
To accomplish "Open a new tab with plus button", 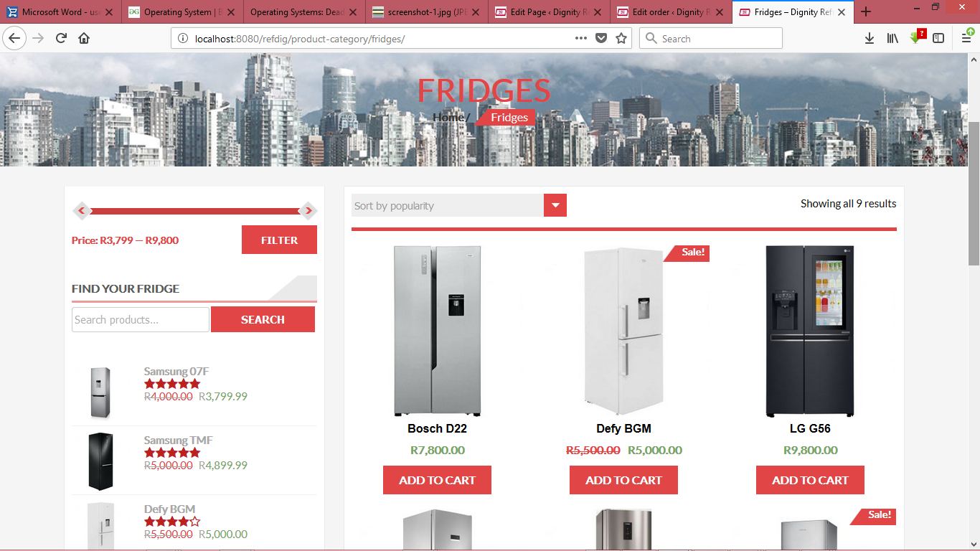I will (866, 11).
